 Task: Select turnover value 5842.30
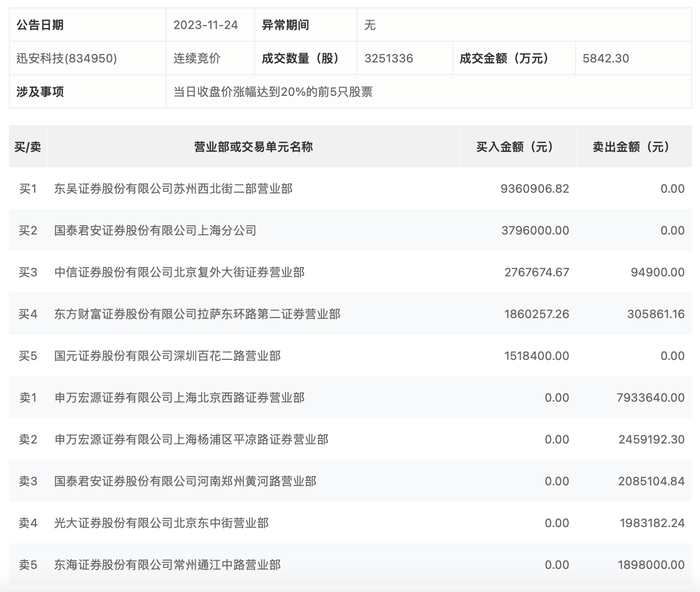click(605, 58)
